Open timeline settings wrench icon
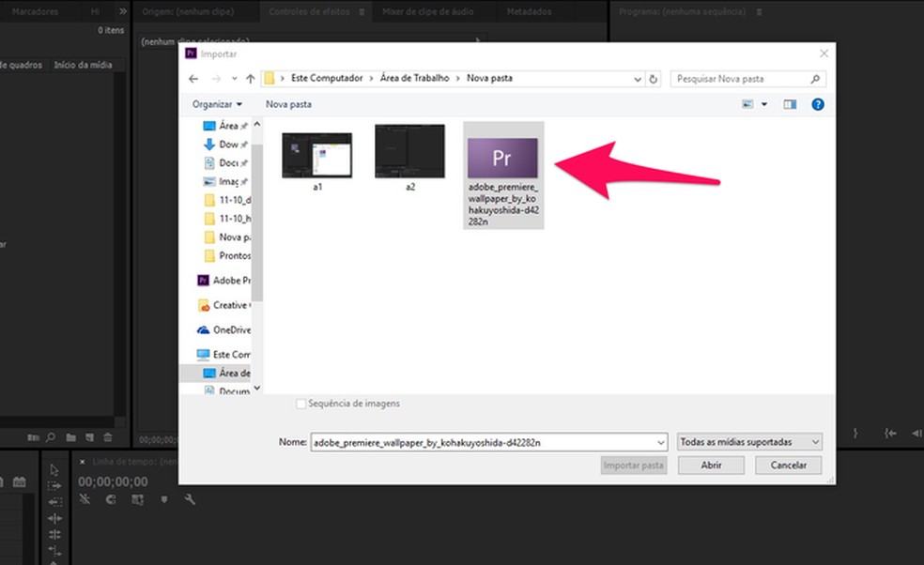 [x=190, y=499]
